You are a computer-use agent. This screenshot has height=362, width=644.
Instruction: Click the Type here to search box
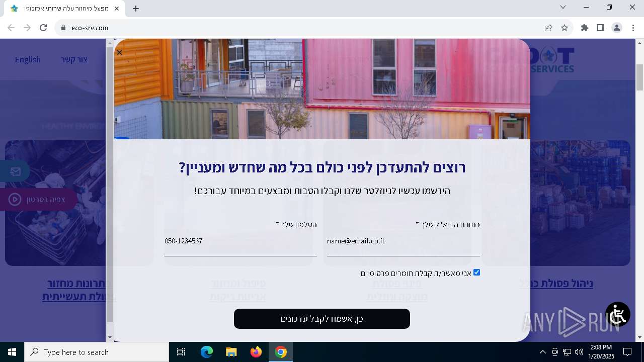pyautogui.click(x=97, y=352)
